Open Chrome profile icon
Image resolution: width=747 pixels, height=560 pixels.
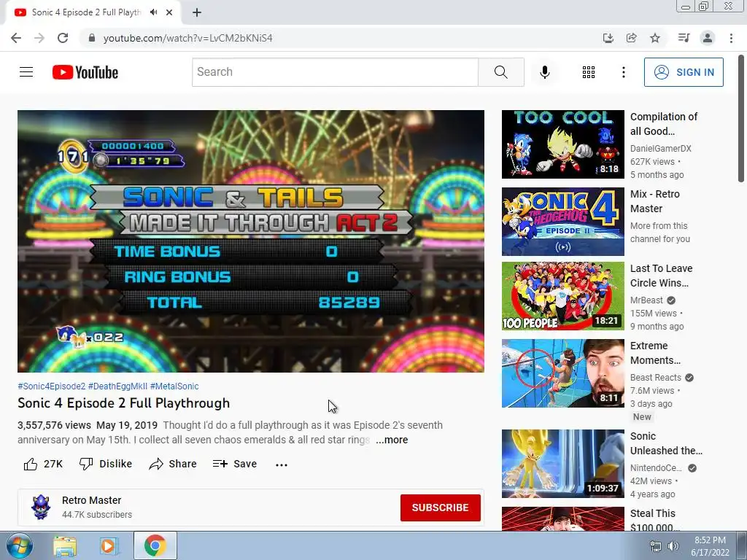[x=708, y=38]
